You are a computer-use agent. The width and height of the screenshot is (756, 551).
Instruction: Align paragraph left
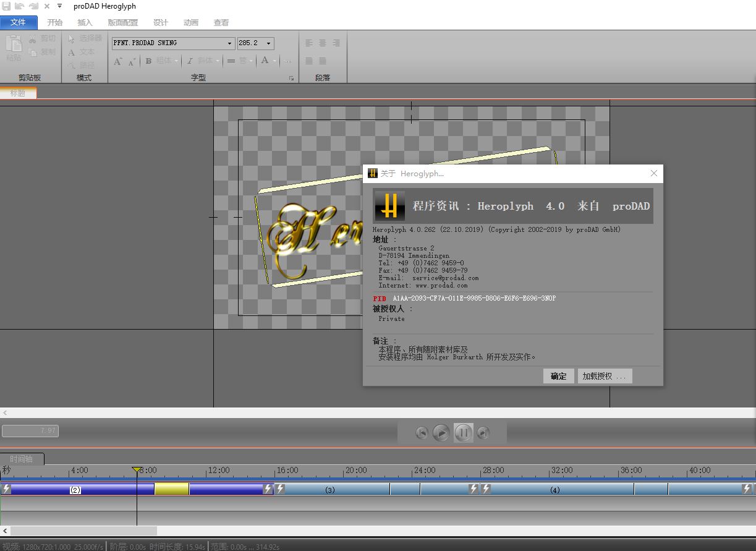pyautogui.click(x=309, y=43)
